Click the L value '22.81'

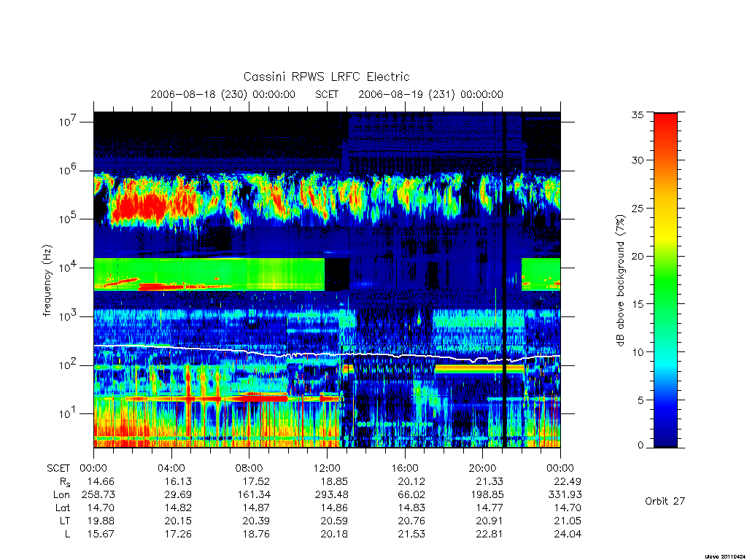point(489,534)
